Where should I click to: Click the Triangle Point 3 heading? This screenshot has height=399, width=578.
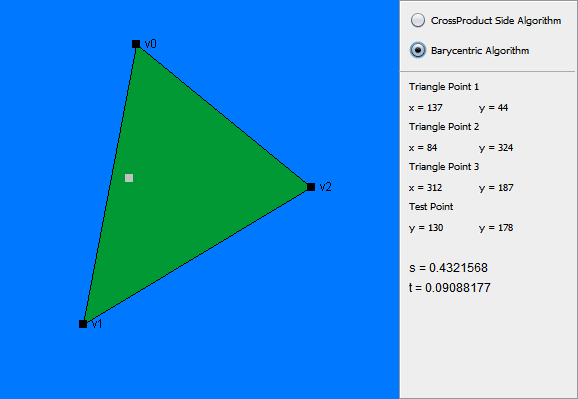click(x=444, y=167)
